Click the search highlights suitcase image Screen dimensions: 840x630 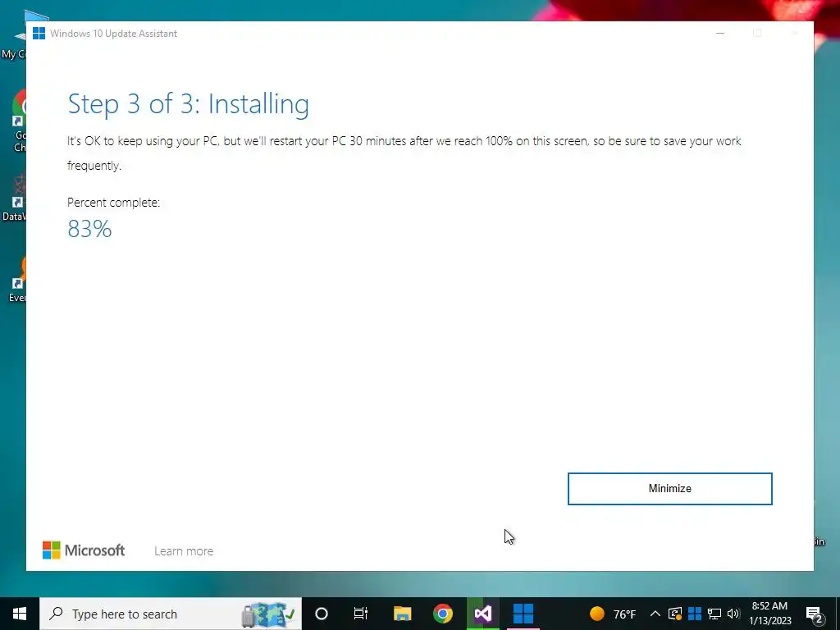coord(268,614)
